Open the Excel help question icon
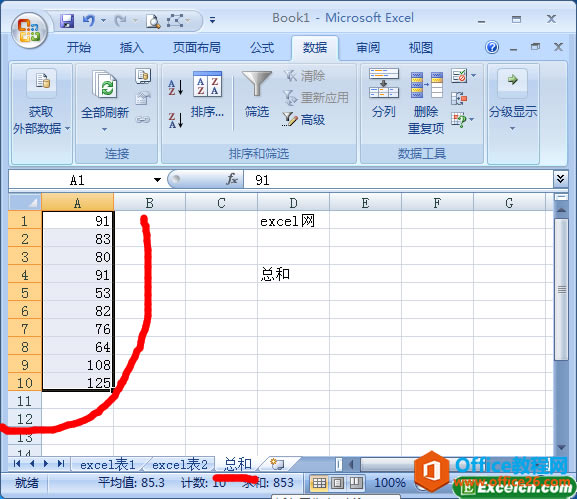 click(492, 47)
